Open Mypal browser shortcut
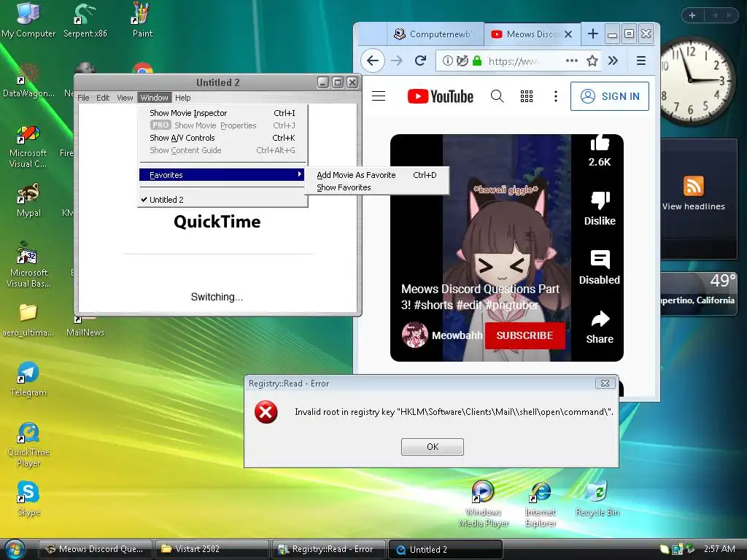This screenshot has width=747, height=560. point(28,200)
